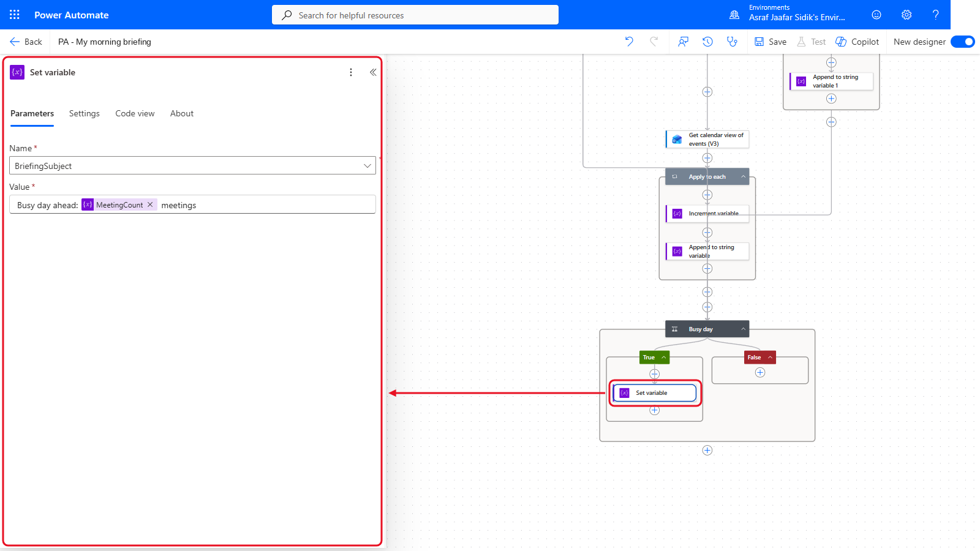Viewport: 980px width, 551px height.
Task: Open the Name dropdown showing BriefingSubject
Action: [x=192, y=166]
